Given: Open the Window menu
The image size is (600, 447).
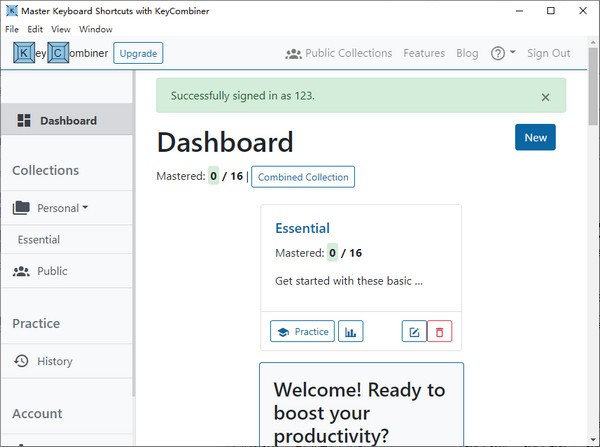Looking at the screenshot, I should 96,29.
